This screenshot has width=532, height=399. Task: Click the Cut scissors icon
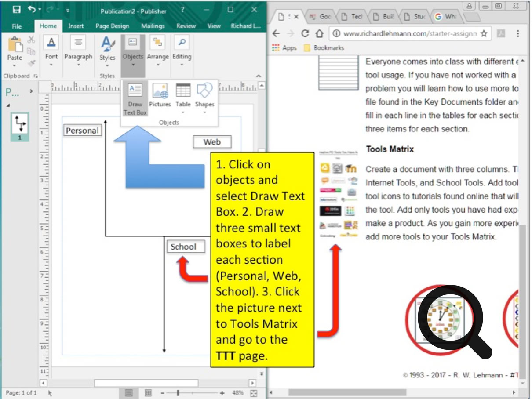(31, 40)
